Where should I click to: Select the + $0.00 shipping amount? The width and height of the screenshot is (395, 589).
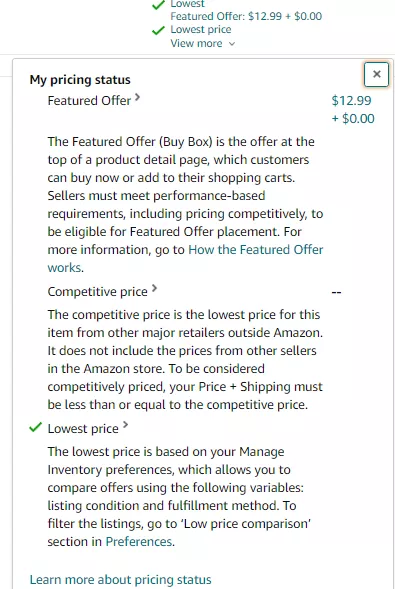[353, 118]
